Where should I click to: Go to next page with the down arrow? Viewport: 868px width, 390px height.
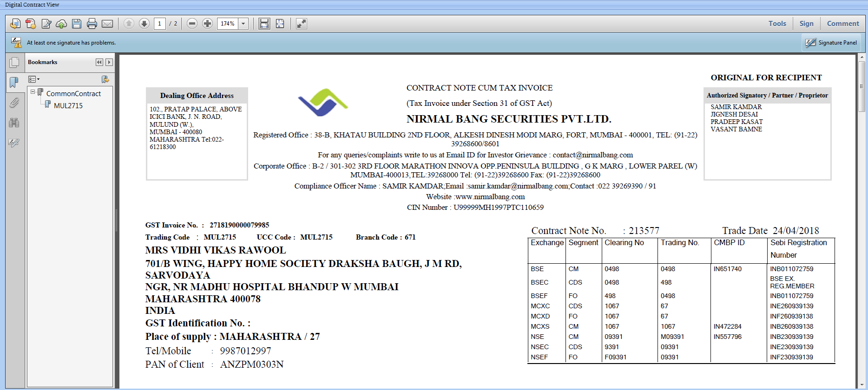(144, 24)
